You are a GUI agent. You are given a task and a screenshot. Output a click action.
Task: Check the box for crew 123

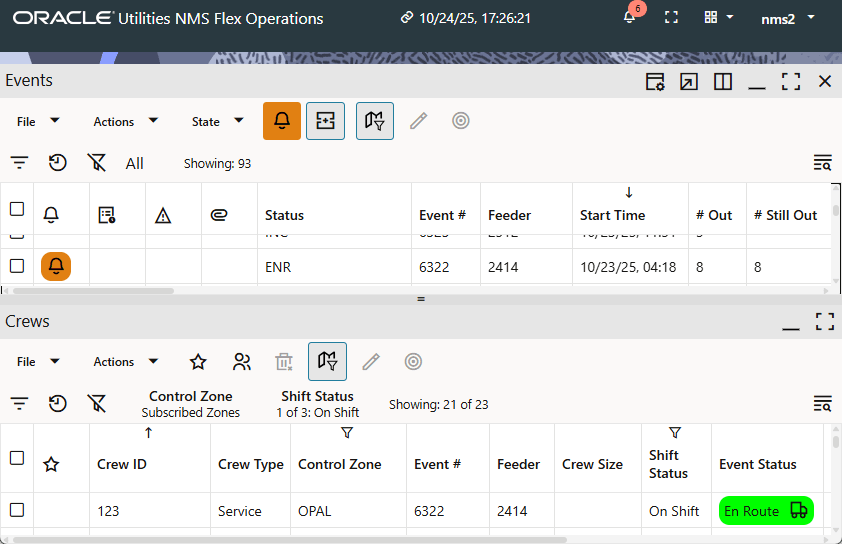click(17, 510)
